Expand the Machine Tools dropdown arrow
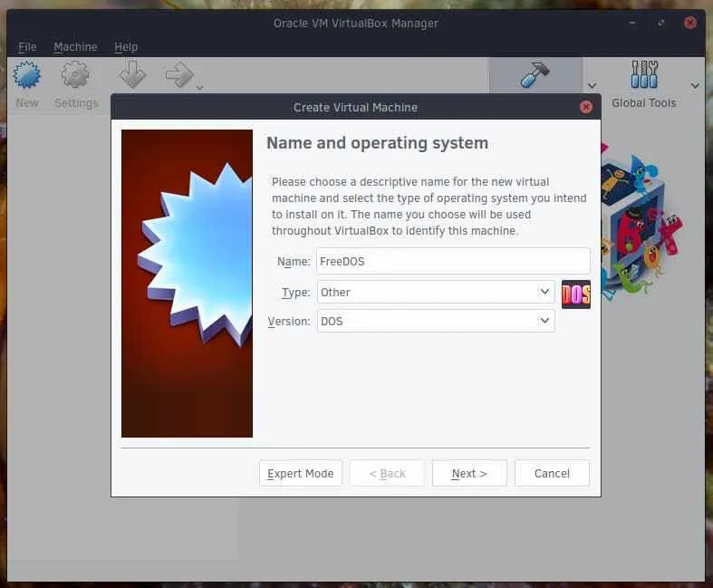This screenshot has height=588, width=713. pos(593,86)
